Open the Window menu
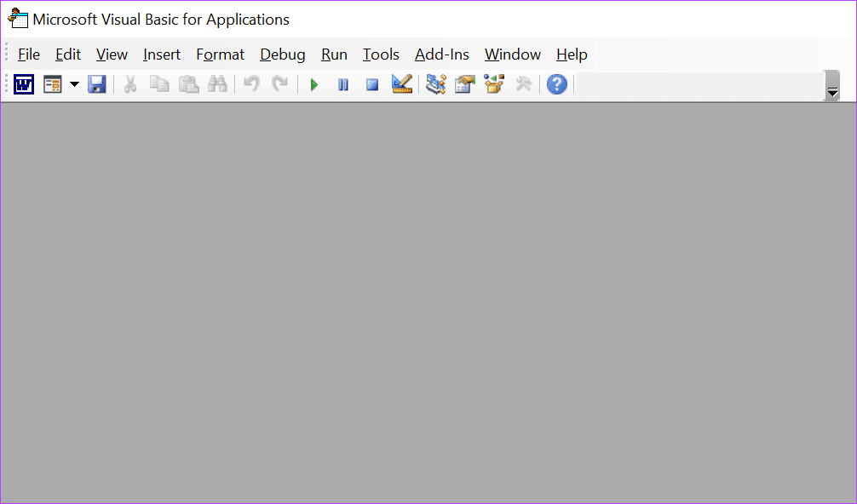The width and height of the screenshot is (857, 504). point(513,54)
